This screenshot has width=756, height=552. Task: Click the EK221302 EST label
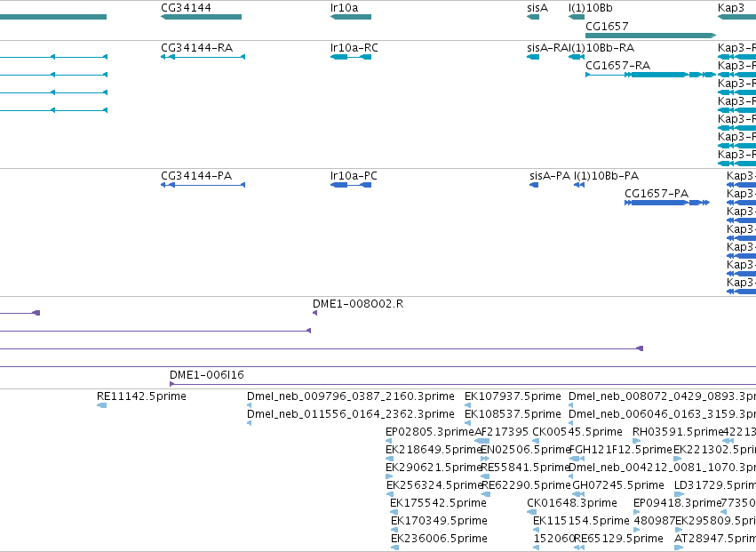tap(714, 450)
